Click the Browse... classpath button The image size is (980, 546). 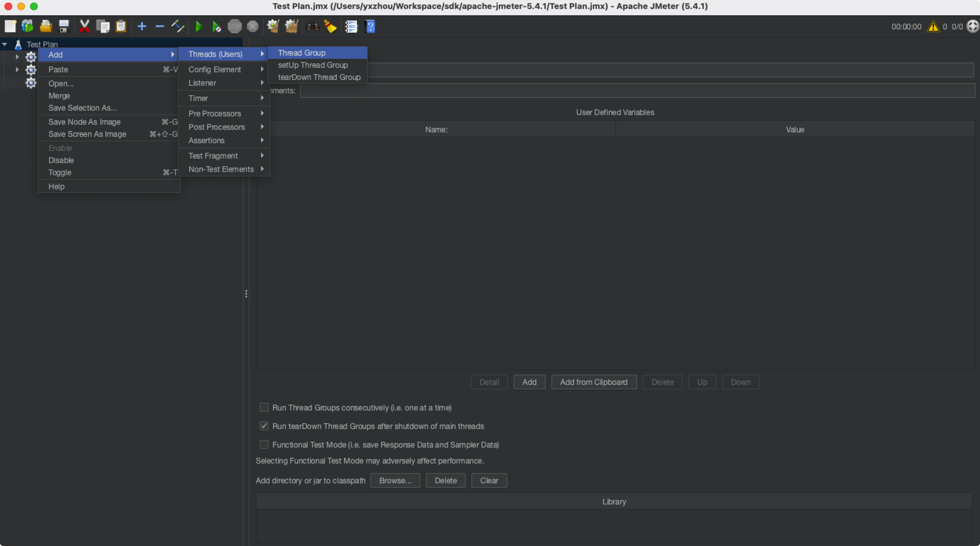point(395,480)
